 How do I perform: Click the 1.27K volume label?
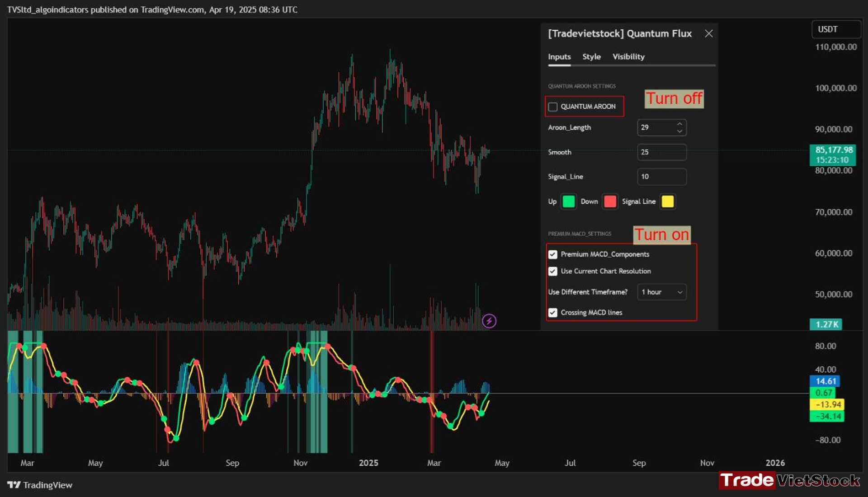[x=826, y=324]
